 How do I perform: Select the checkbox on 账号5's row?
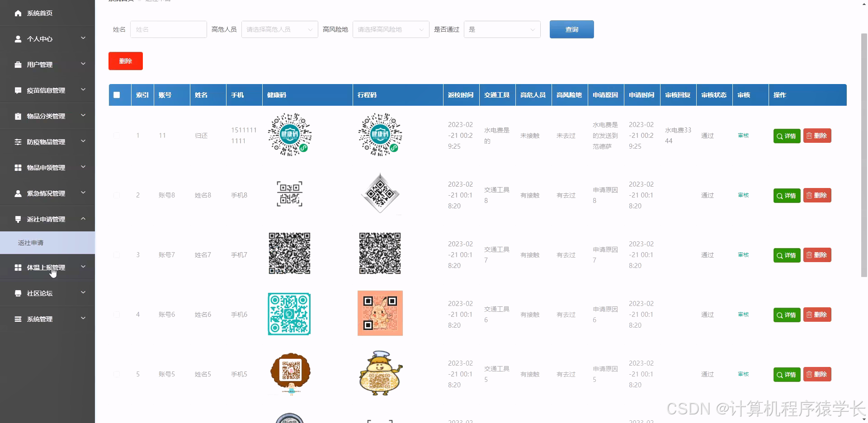(117, 374)
